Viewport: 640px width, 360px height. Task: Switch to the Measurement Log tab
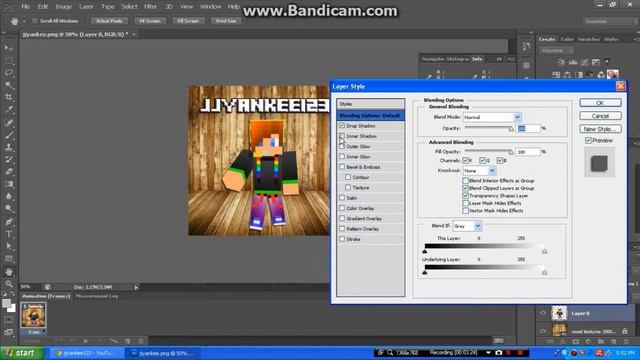tap(97, 296)
